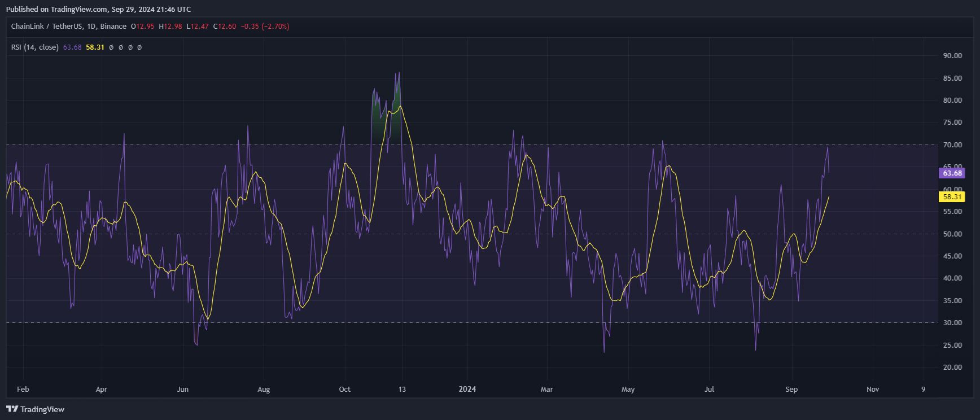The width and height of the screenshot is (980, 420).
Task: Click the TradingView logo in the footer
Action: point(35,409)
